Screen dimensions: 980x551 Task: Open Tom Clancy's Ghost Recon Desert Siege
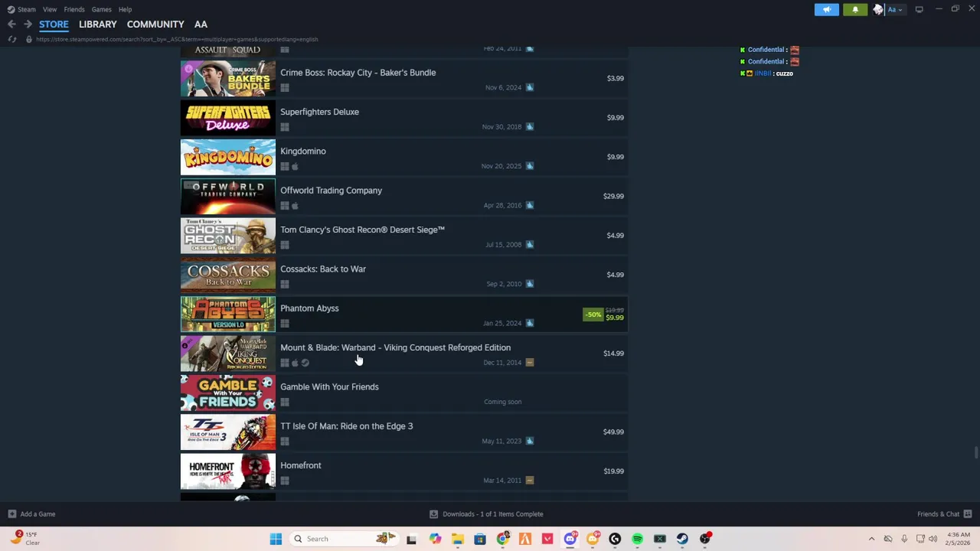(404, 236)
